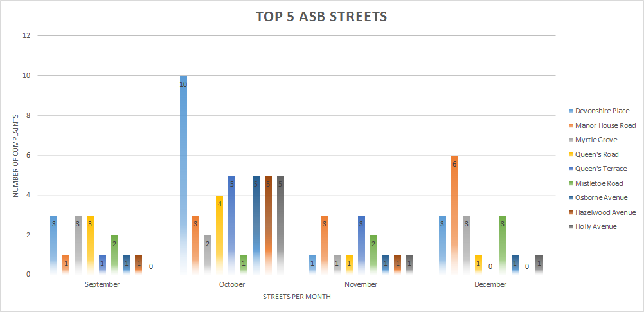Click the Mistletoe Road green legend marker
The image size is (644, 312).
tap(569, 183)
